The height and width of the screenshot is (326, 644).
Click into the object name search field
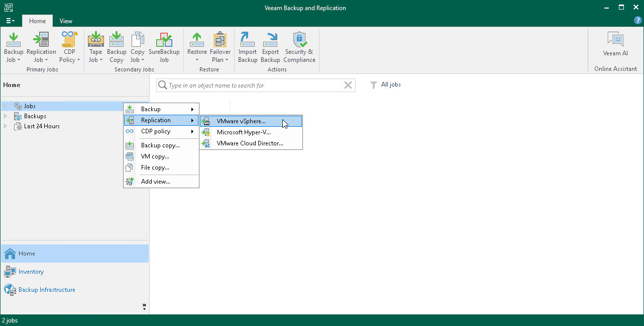coord(255,86)
